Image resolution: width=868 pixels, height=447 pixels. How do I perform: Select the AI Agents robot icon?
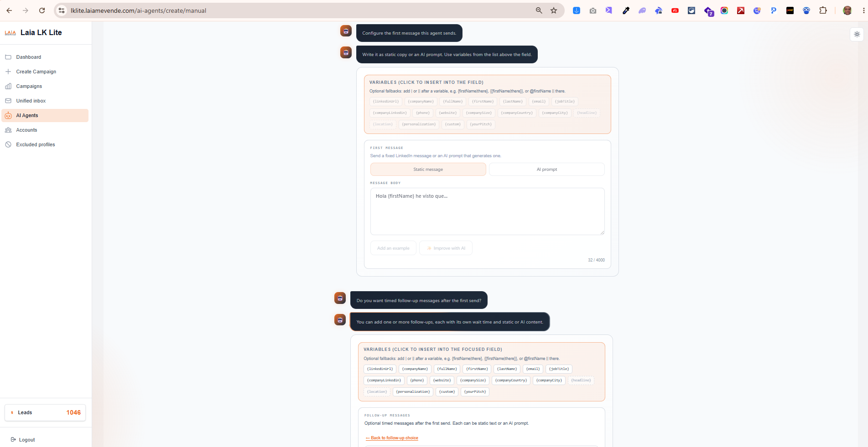point(8,115)
